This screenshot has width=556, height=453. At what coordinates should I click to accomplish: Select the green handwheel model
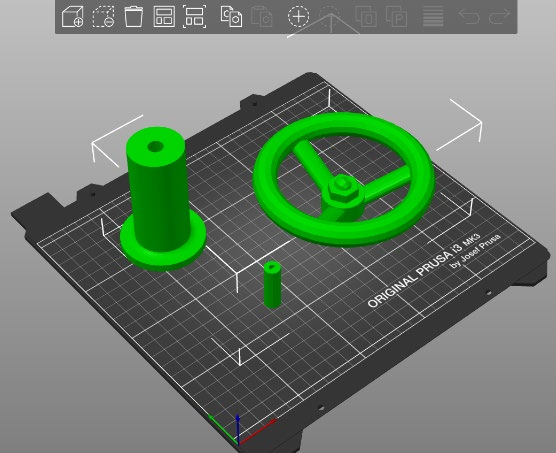point(343,179)
